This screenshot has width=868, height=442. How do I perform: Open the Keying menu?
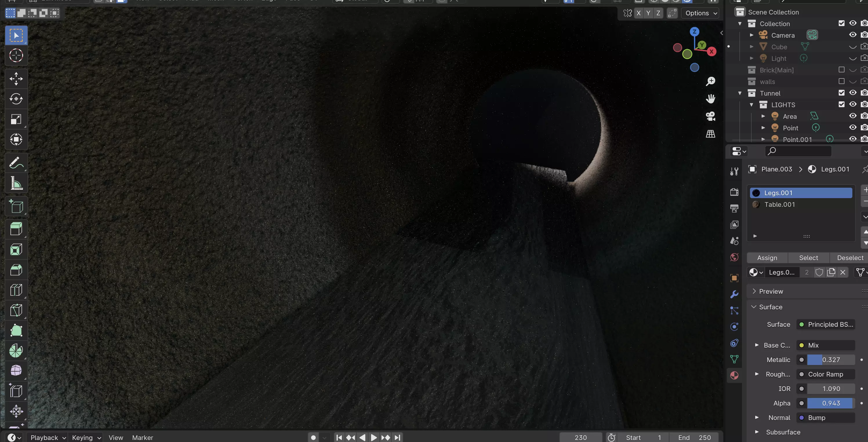point(87,437)
